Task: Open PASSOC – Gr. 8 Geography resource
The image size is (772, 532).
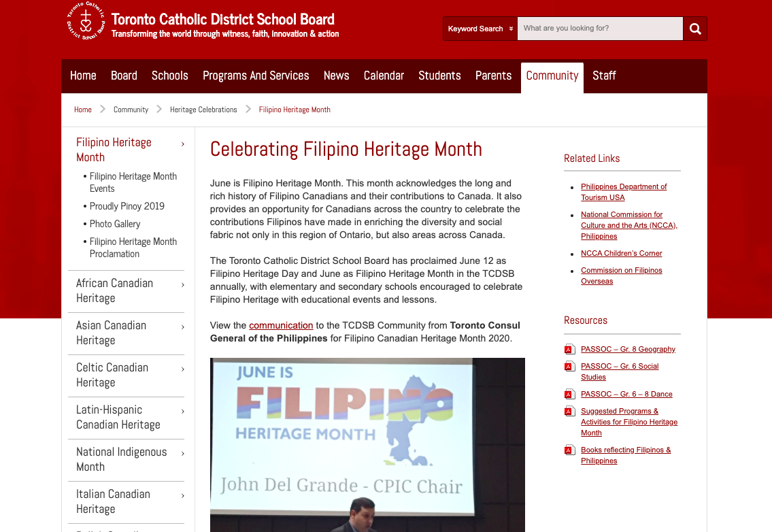Action: point(628,349)
